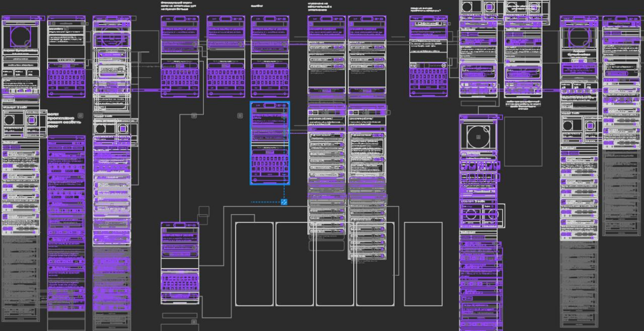Image resolution: width=644 pixels, height=331 pixels.
Task: Select the second empty rounded frame at the bottom
Action: (295, 263)
